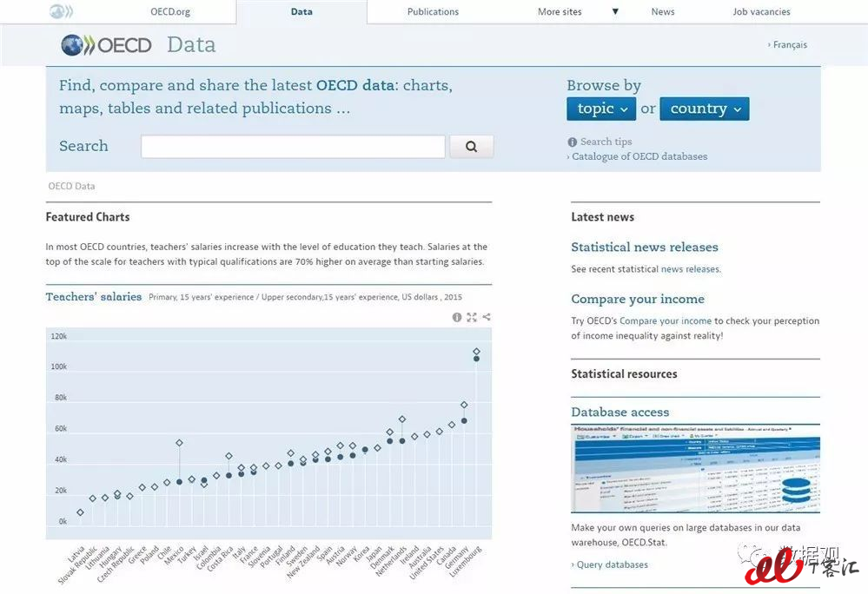Expand the Browse by country dropdown
This screenshot has height=594, width=868.
click(x=705, y=109)
